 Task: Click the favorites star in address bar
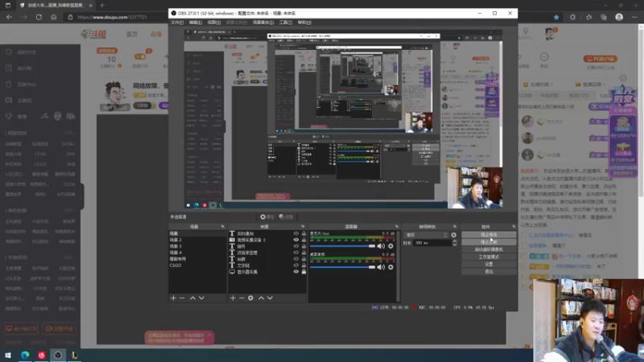[556, 17]
